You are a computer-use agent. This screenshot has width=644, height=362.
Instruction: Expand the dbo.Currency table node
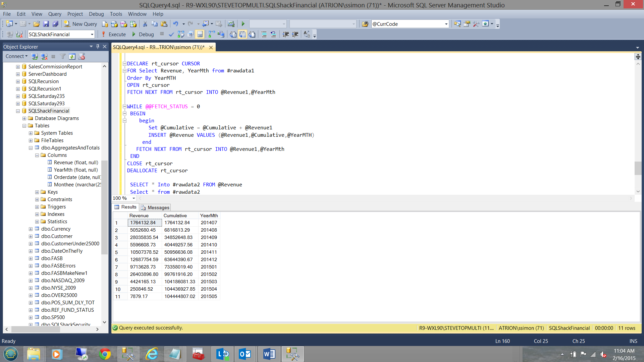click(x=31, y=229)
